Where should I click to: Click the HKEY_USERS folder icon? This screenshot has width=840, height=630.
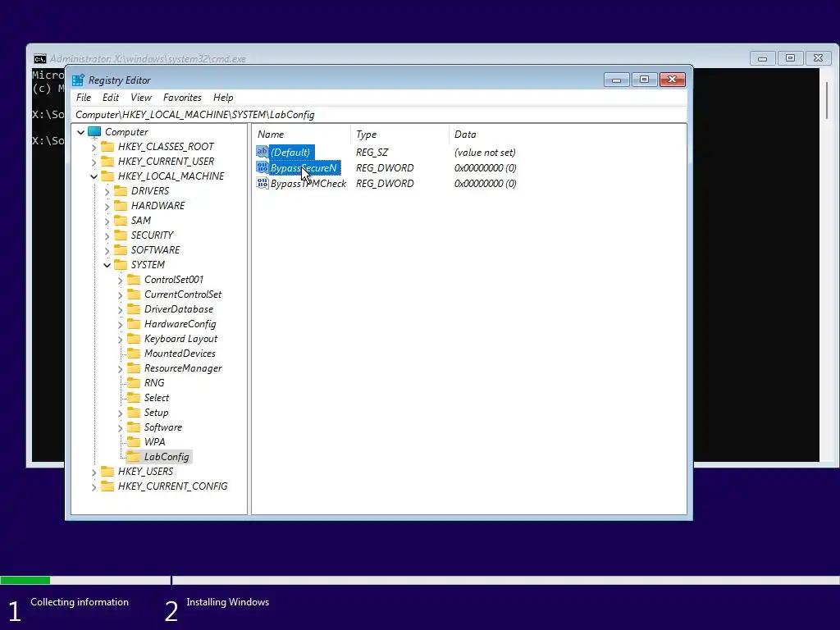(107, 472)
